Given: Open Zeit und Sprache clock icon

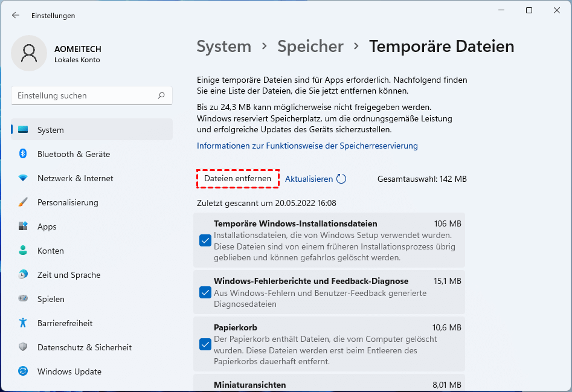Looking at the screenshot, I should click(x=23, y=275).
